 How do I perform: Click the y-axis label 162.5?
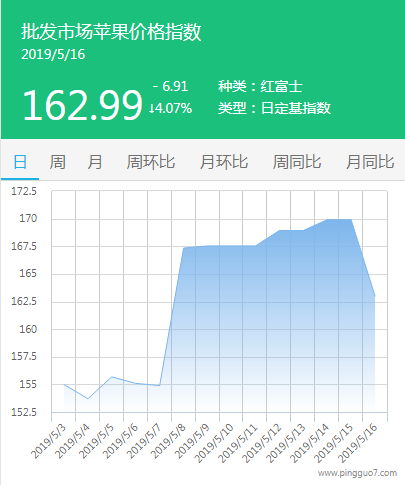point(24,301)
